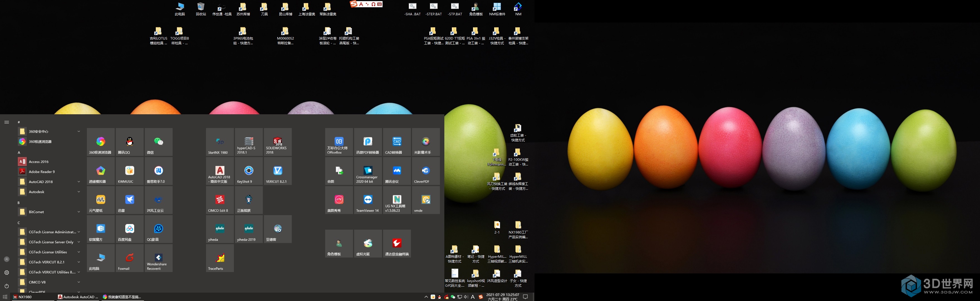Open AutoCAD 2018 简体中文版 tile
980x301 pixels.
coord(220,171)
